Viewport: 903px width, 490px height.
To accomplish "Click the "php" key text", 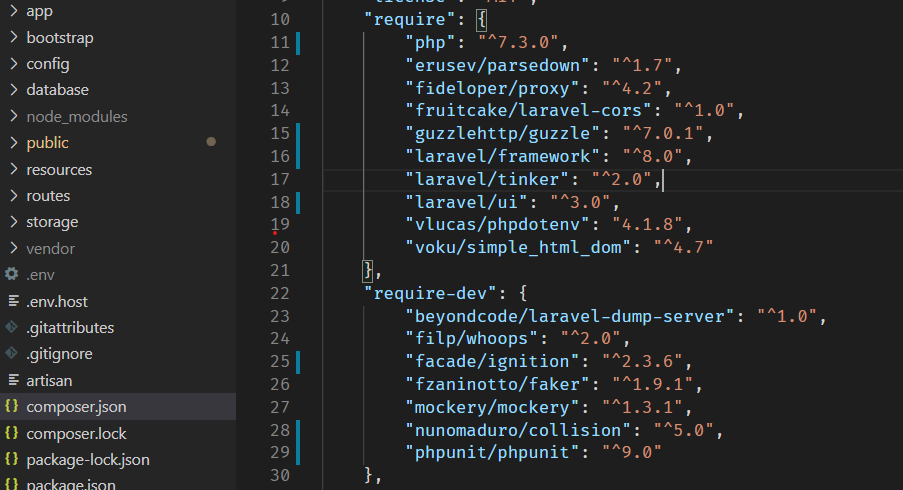I will pyautogui.click(x=431, y=43).
